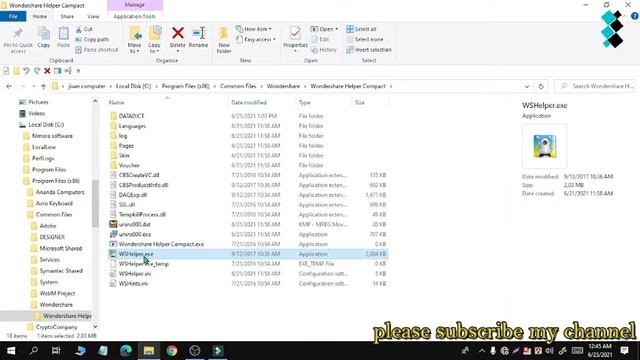Open the Copy to menu
The width and height of the screenshot is (640, 360).
click(154, 40)
